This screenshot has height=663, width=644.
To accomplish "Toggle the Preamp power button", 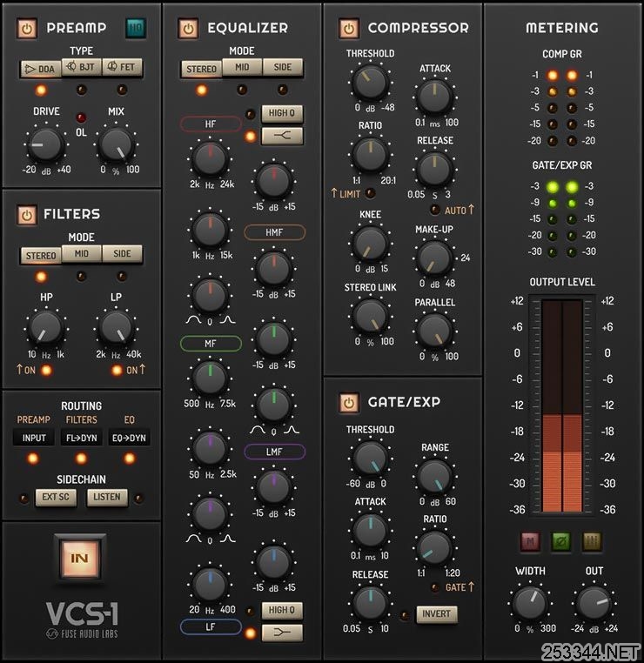I will [27, 29].
